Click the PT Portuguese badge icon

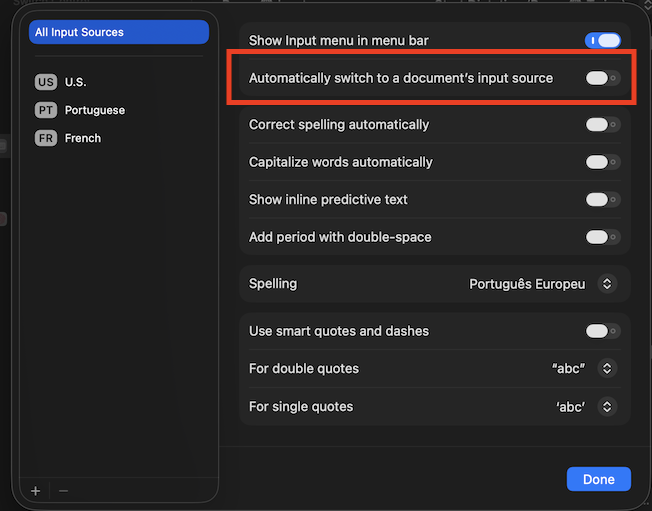click(x=45, y=110)
